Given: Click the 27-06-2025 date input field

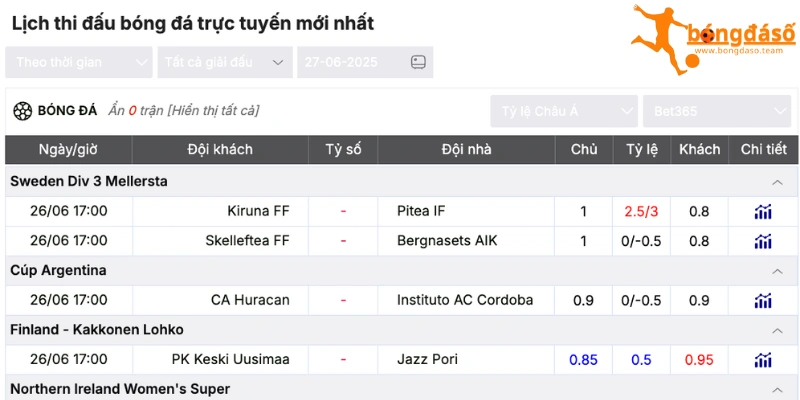Looking at the screenshot, I should point(350,62).
